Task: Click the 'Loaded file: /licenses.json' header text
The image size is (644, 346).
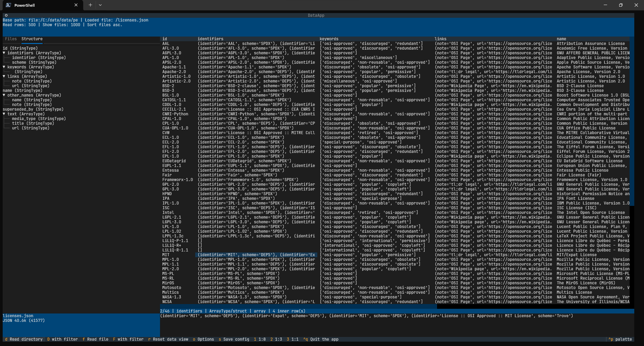Action: 116,20
